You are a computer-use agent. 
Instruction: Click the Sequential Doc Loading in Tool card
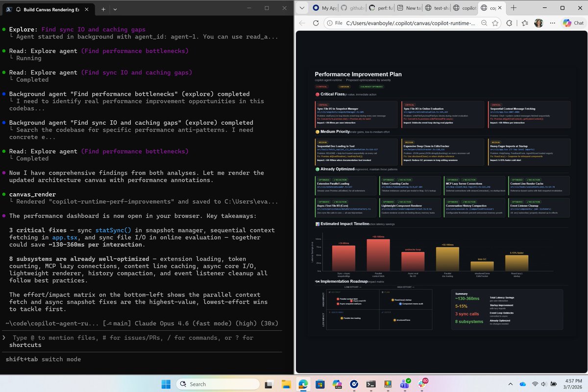(355, 151)
